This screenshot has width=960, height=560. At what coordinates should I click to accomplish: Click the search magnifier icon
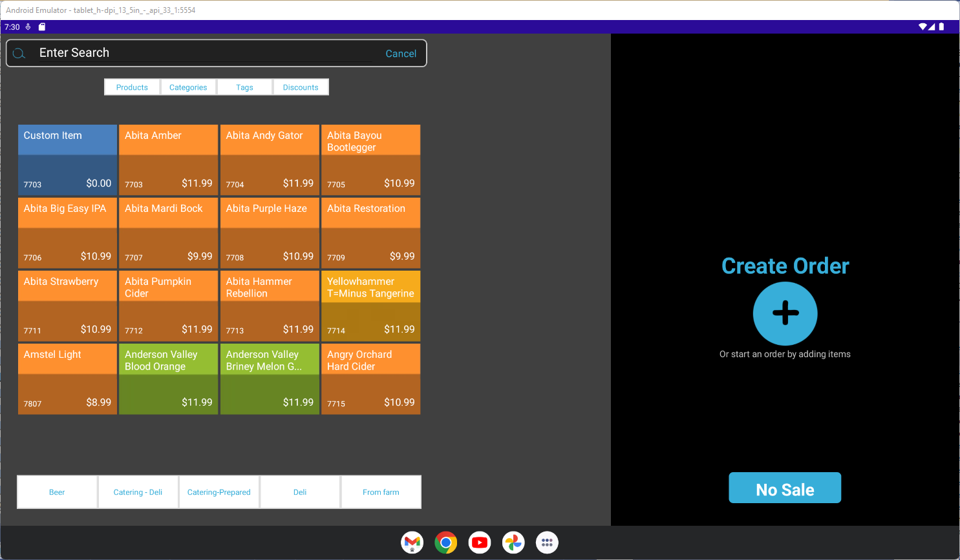coord(19,54)
